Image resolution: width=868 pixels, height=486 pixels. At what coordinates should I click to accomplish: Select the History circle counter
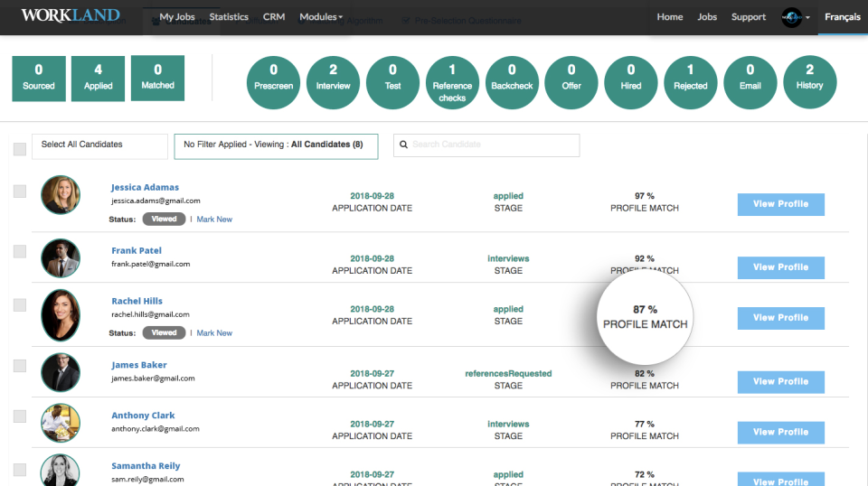(x=810, y=82)
